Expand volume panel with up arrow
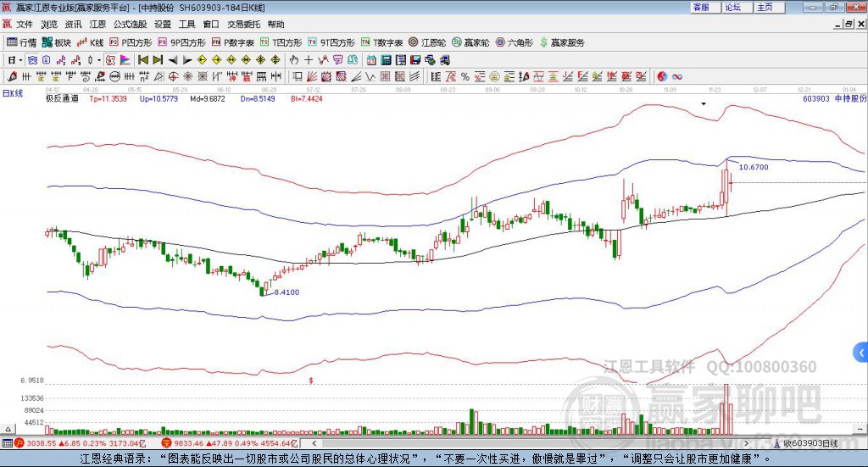Image resolution: width=868 pixels, height=467 pixels. pyautogui.click(x=8, y=429)
